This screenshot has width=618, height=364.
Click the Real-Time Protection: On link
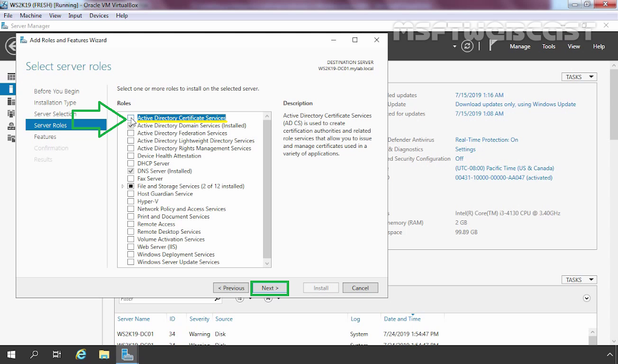[487, 139]
